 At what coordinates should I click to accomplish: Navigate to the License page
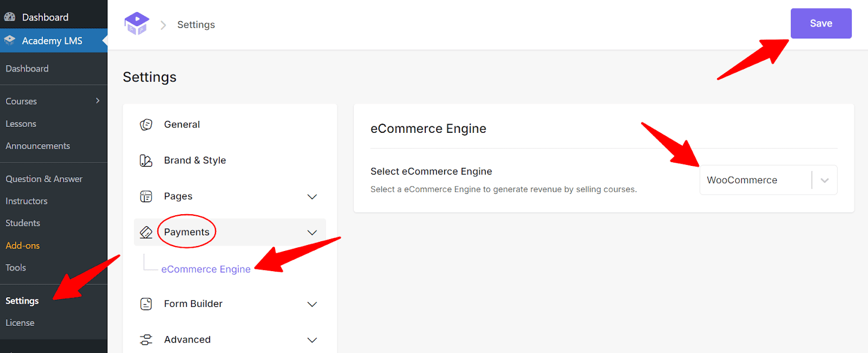click(x=20, y=322)
